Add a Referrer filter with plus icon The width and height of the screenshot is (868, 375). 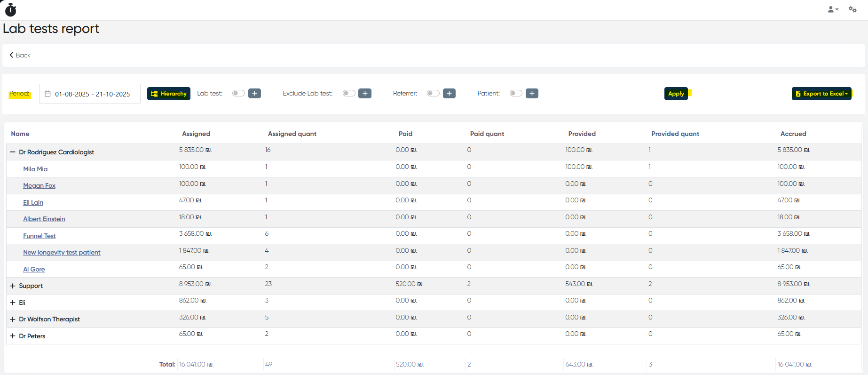[449, 94]
